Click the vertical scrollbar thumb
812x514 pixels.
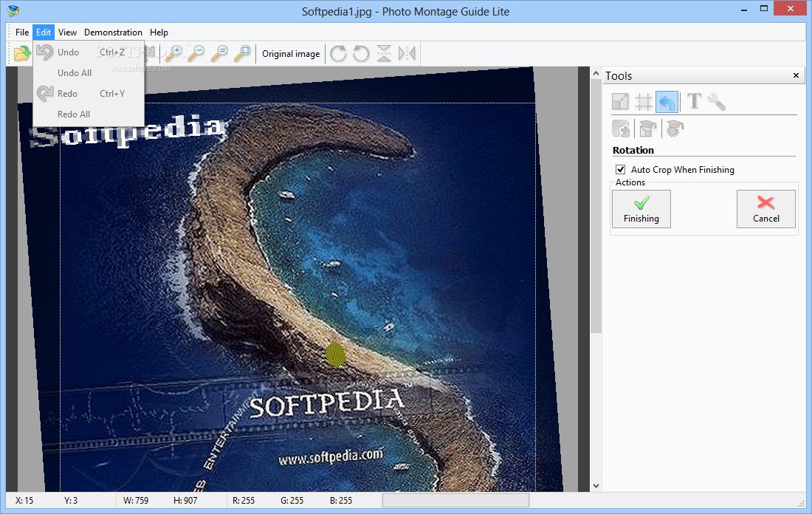click(596, 206)
